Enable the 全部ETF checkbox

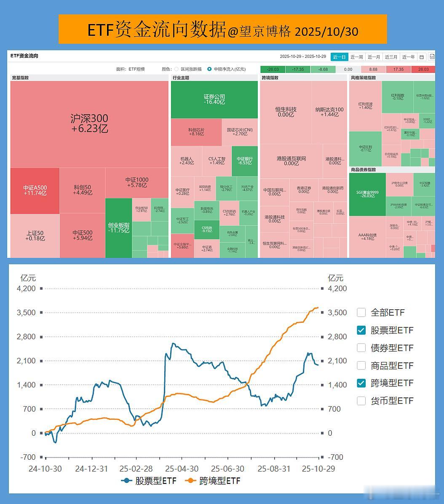pyautogui.click(x=361, y=313)
